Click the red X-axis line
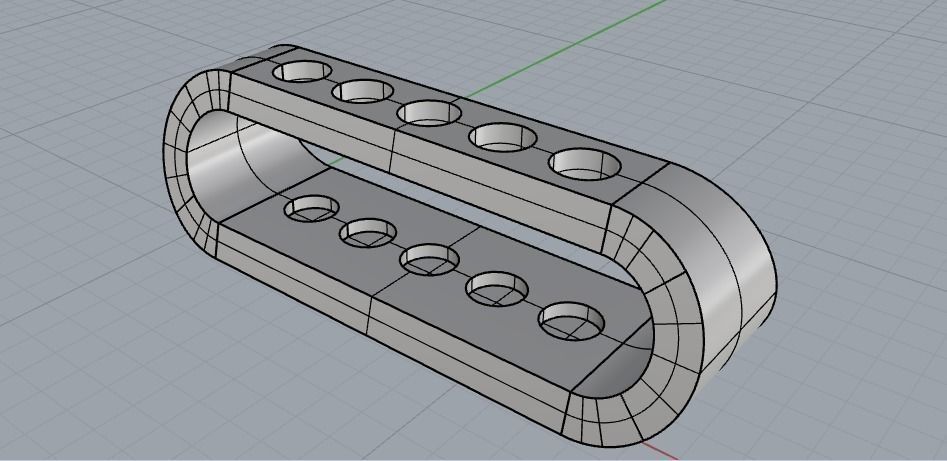Image resolution: width=947 pixels, height=461 pixels. pos(660,450)
